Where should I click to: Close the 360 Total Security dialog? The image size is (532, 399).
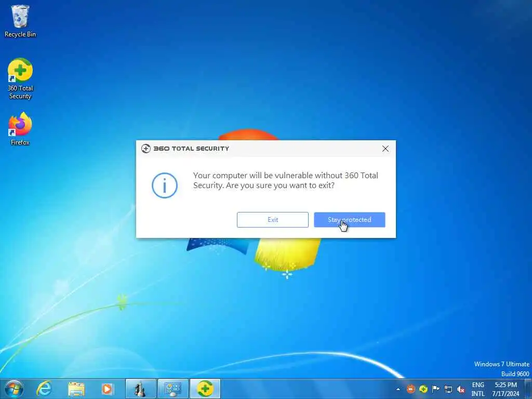(x=385, y=149)
